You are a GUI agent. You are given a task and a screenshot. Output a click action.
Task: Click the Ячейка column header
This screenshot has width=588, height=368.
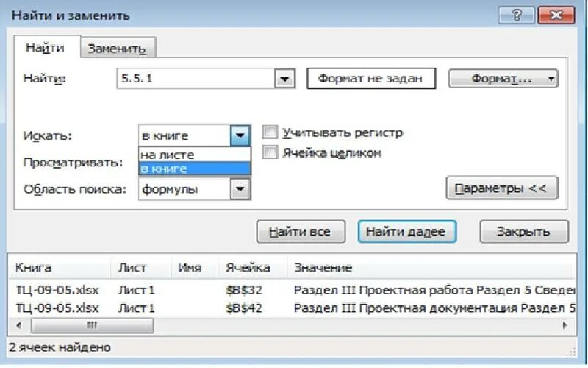point(252,268)
